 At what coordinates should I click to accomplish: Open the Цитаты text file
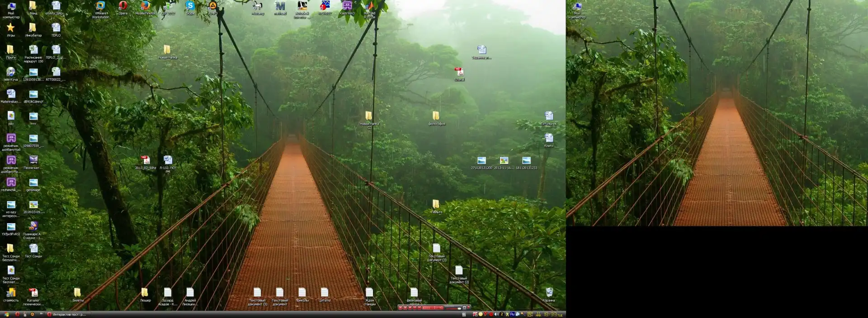point(325,295)
